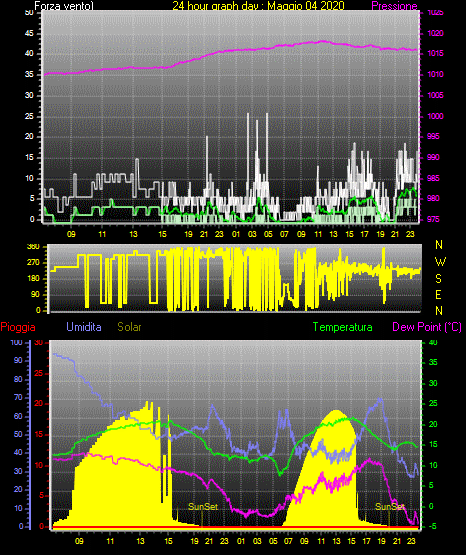Click the 1000 pressure axis value

coord(435,116)
